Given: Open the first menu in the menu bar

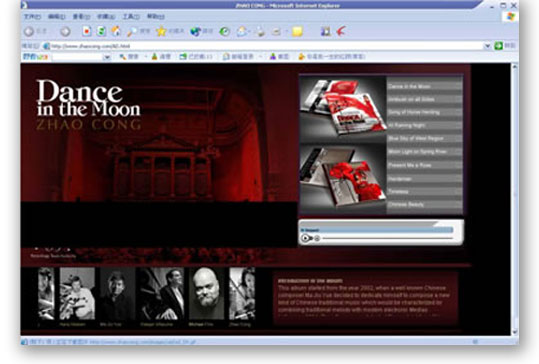Looking at the screenshot, I should tap(32, 16).
